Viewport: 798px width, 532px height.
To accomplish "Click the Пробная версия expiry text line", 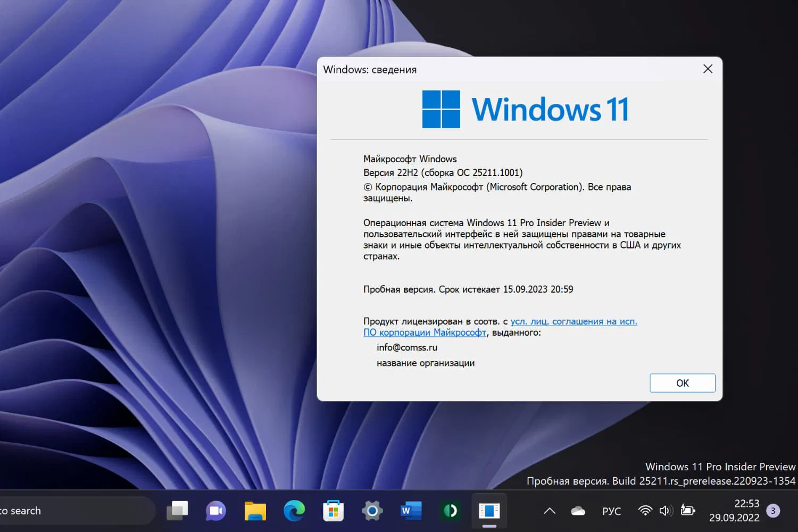I will (468, 289).
